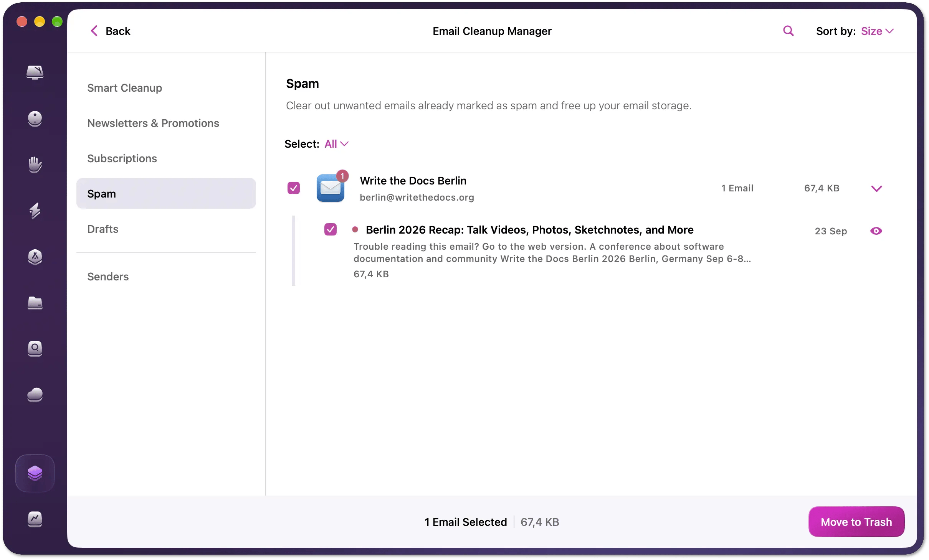Click the Email Cleanup Manager title
The image size is (929, 560).
tap(492, 31)
